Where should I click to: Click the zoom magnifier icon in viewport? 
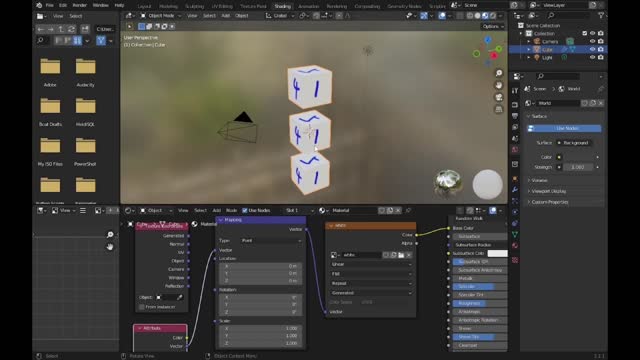pyautogui.click(x=499, y=73)
